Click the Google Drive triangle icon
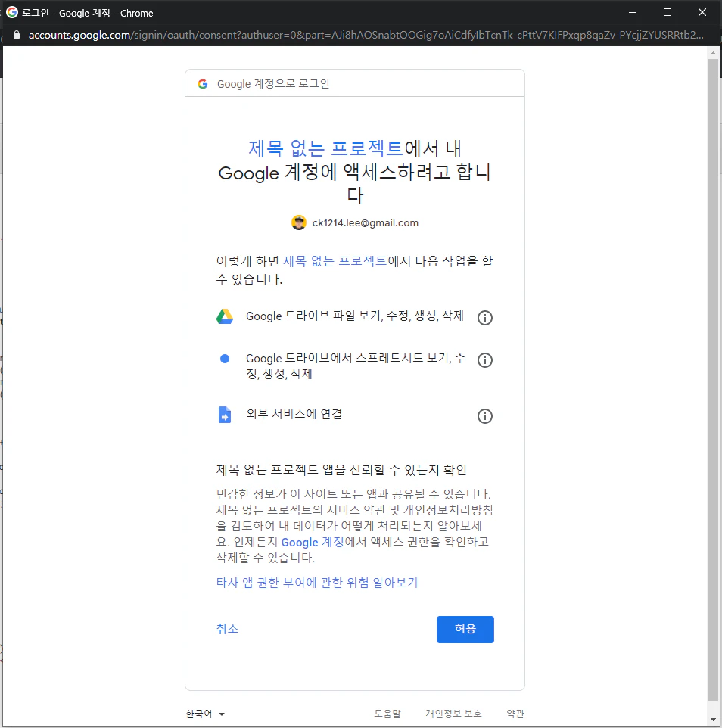This screenshot has width=722, height=728. coord(225,316)
